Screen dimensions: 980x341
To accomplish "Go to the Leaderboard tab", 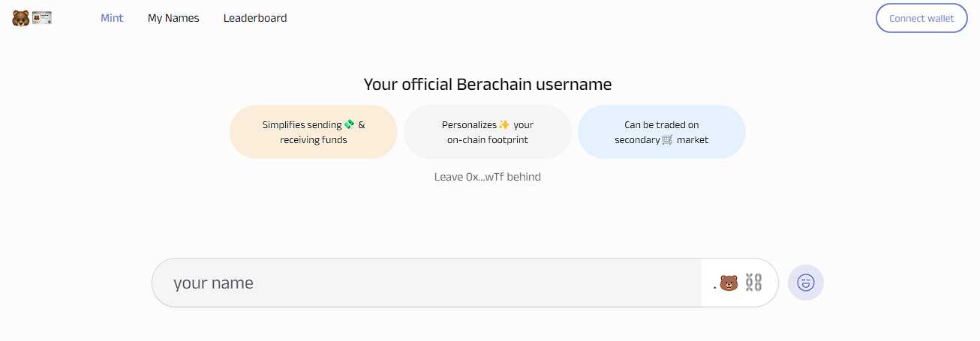I will [255, 18].
